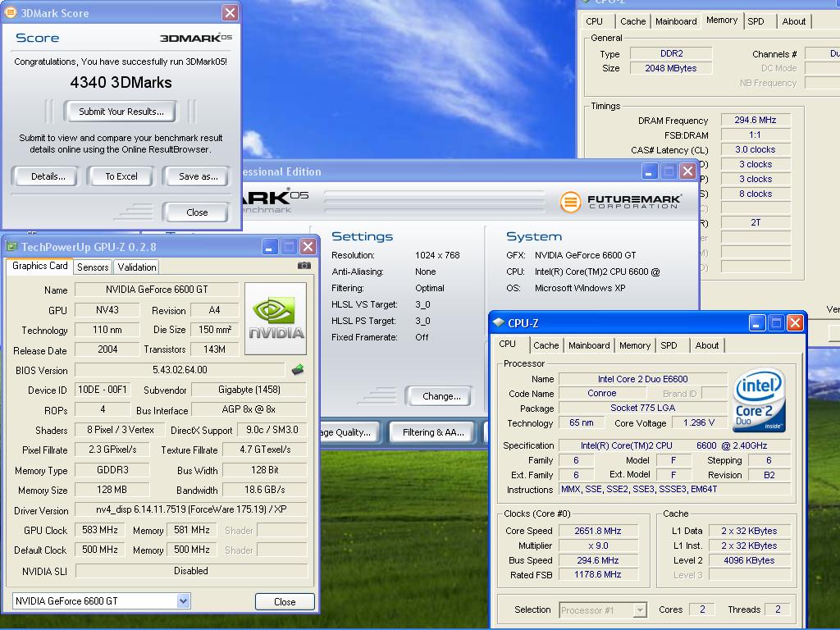Switch to the Sensors tab in GPU-Z
This screenshot has width=840, height=630.
[x=93, y=267]
